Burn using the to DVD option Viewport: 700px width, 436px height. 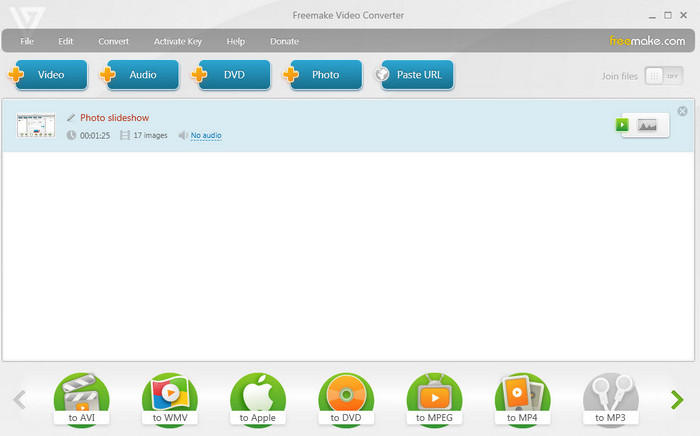(346, 399)
